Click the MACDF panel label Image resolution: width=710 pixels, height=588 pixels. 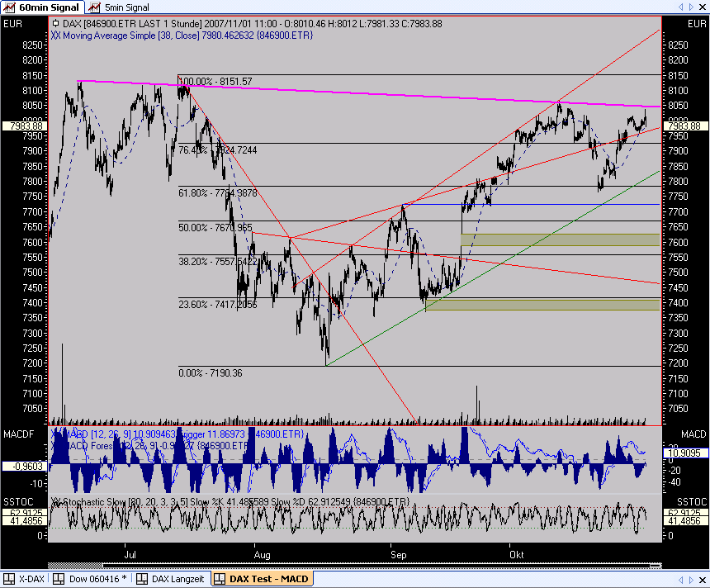(x=18, y=434)
